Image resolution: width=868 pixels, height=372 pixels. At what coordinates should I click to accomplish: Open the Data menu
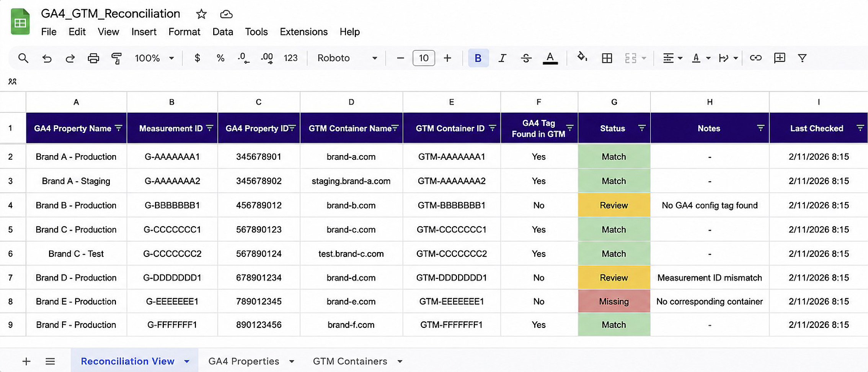[x=223, y=32]
